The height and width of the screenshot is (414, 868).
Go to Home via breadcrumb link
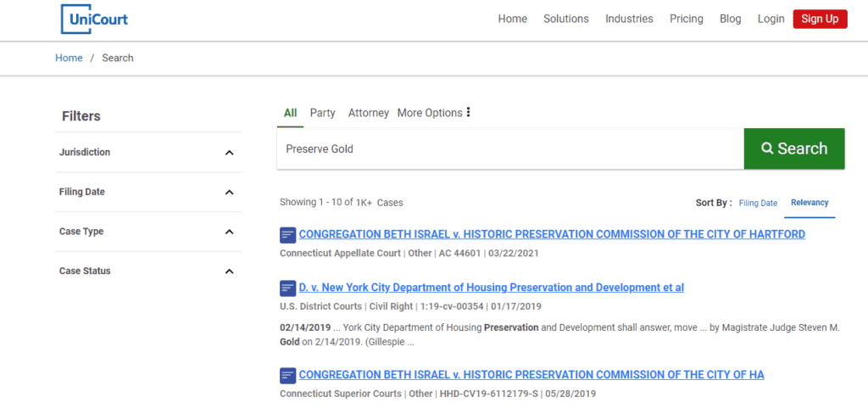tap(69, 59)
